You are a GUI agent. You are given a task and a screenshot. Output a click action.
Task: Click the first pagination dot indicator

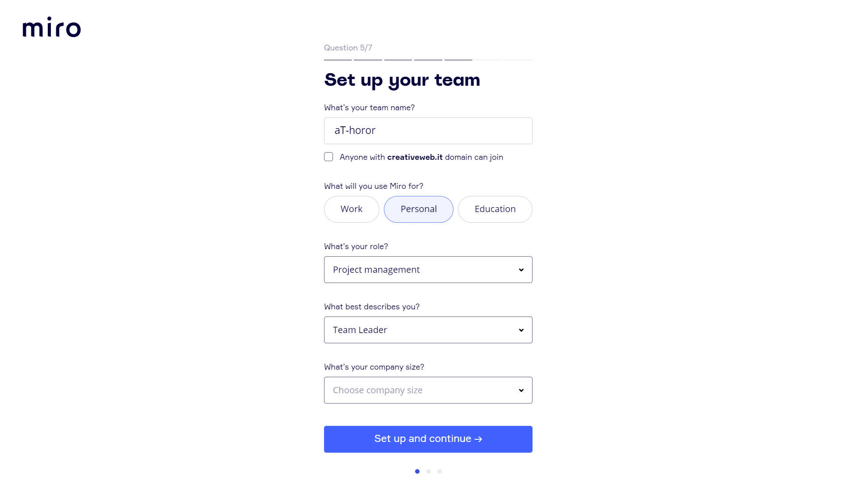(417, 471)
